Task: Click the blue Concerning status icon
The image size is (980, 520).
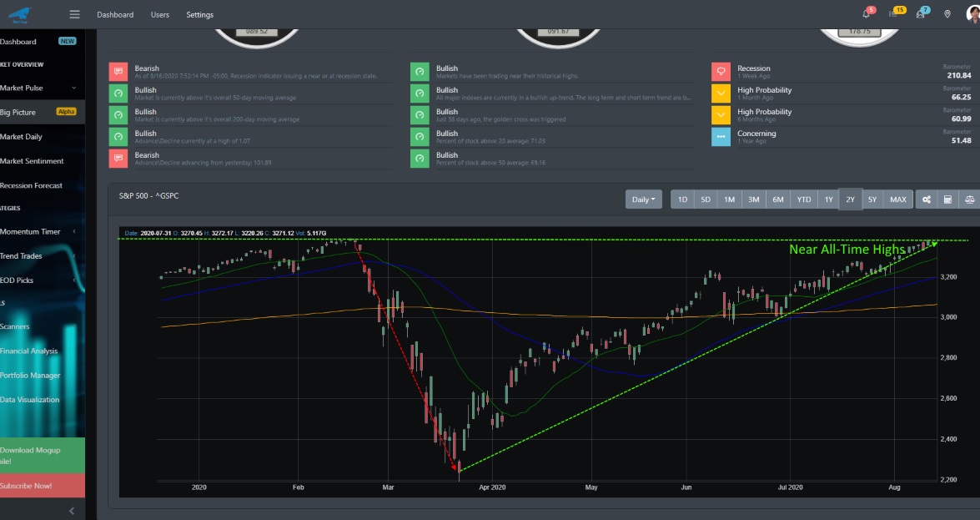Action: [721, 137]
